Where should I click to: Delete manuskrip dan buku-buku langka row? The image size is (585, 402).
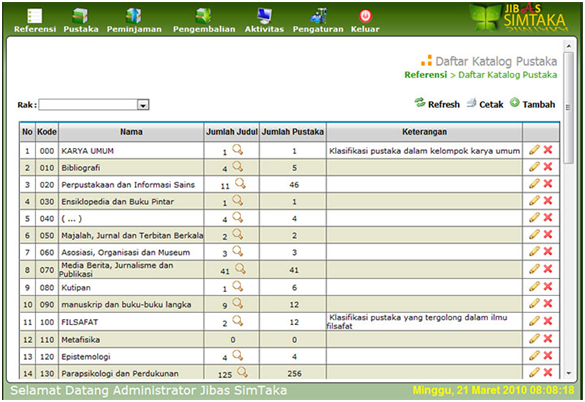click(x=548, y=303)
